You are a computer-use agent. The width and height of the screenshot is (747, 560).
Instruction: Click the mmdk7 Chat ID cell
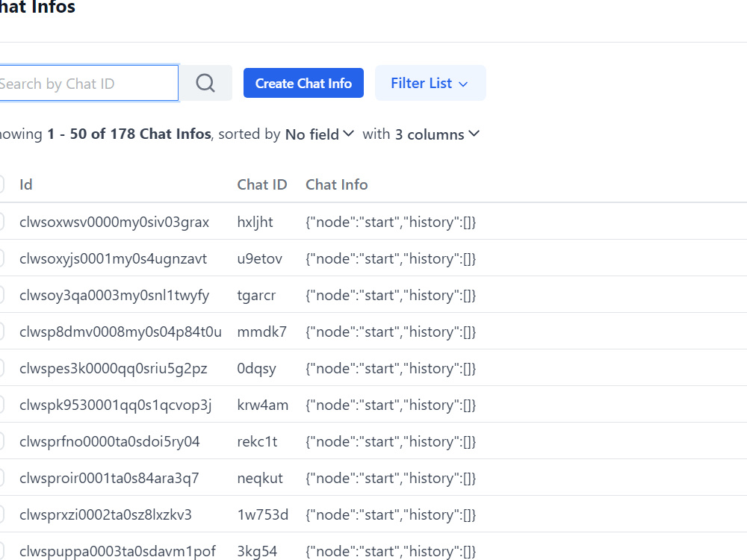pyautogui.click(x=262, y=332)
